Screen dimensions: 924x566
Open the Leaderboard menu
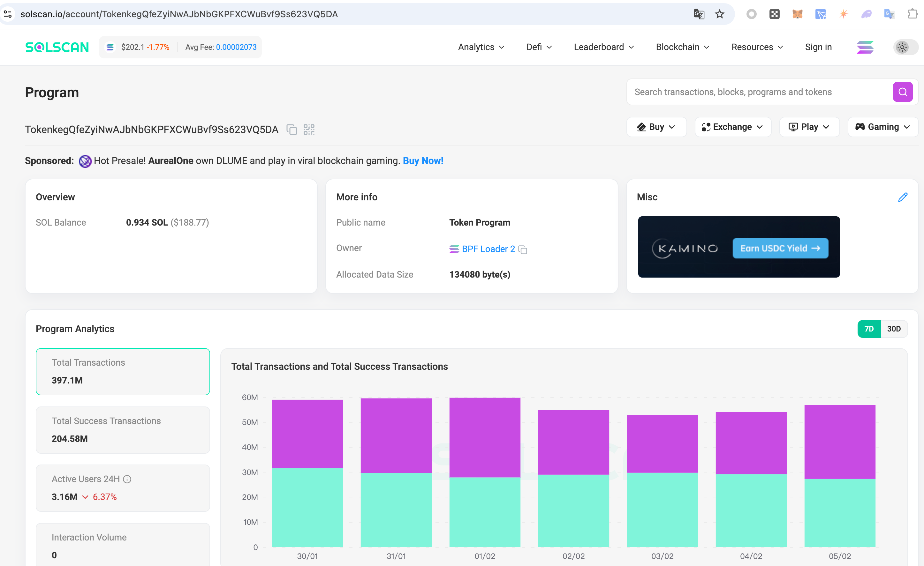coord(603,47)
